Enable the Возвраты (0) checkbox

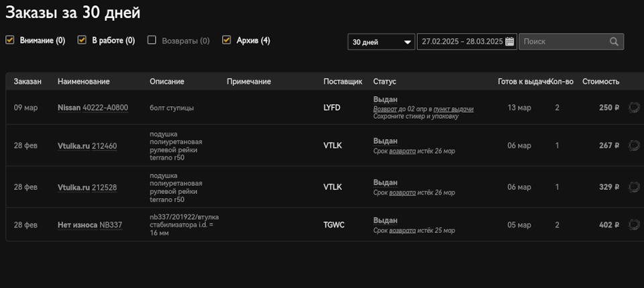(x=152, y=40)
